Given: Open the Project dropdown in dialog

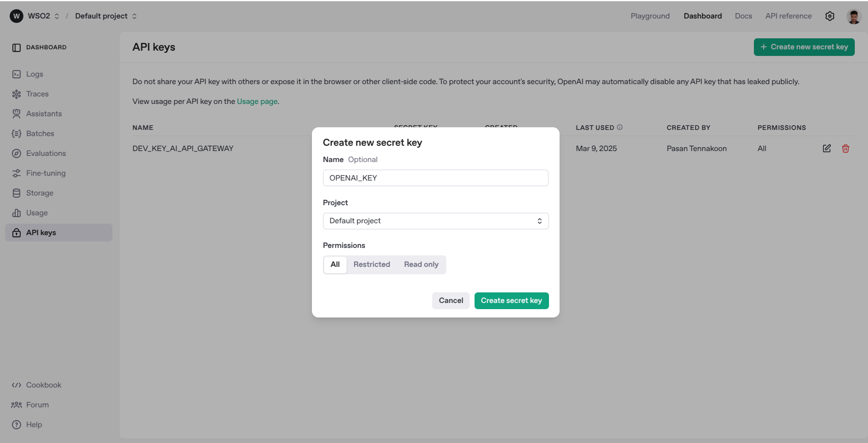Looking at the screenshot, I should (435, 221).
